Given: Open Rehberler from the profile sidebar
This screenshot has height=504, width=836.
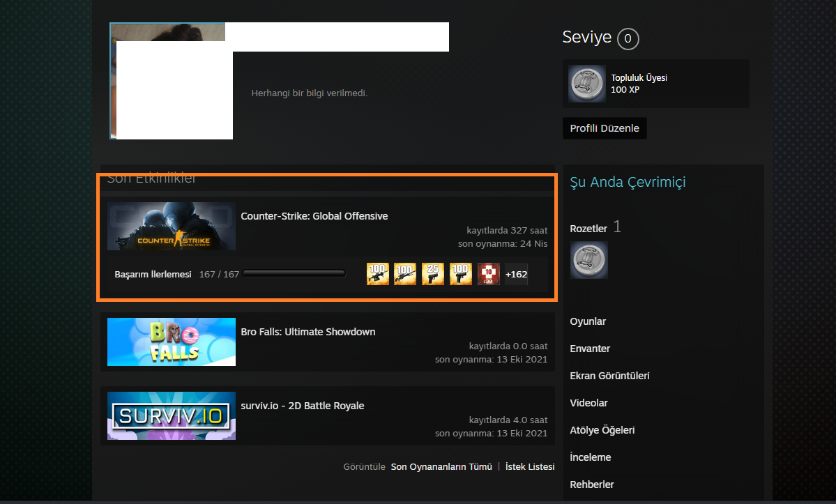Looking at the screenshot, I should (x=592, y=484).
